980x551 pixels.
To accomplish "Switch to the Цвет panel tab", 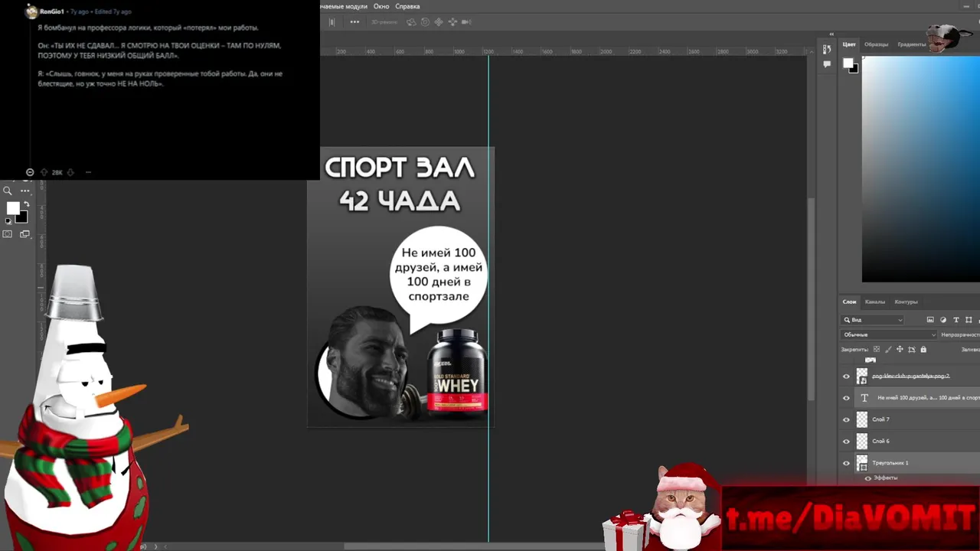I will pyautogui.click(x=849, y=44).
